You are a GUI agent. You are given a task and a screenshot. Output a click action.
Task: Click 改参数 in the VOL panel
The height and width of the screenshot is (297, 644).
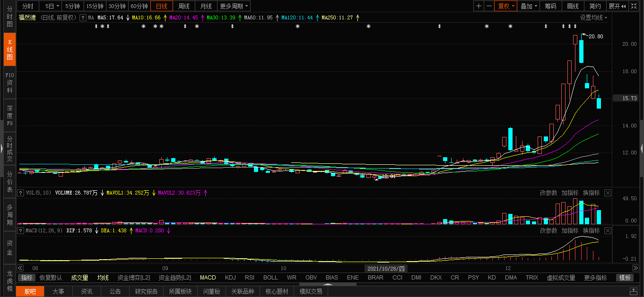[548, 193]
